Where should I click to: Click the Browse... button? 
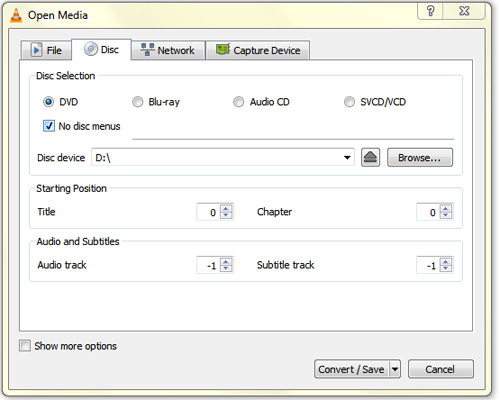click(420, 157)
